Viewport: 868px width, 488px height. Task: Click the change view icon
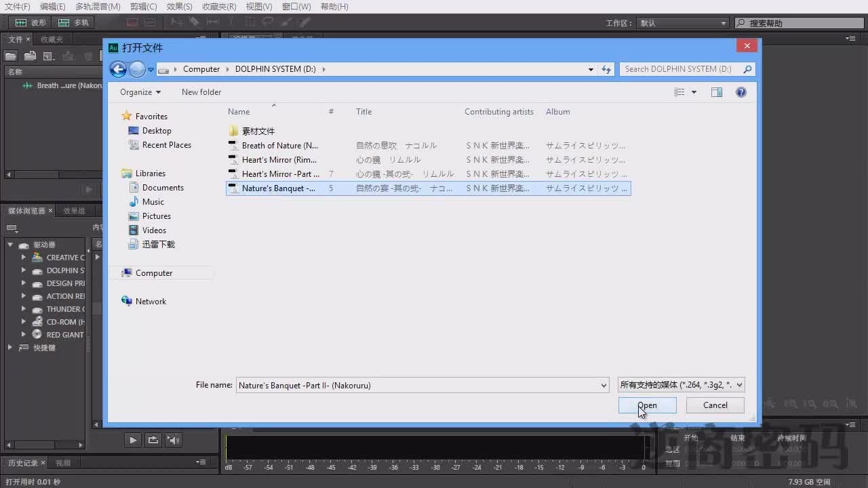[679, 92]
